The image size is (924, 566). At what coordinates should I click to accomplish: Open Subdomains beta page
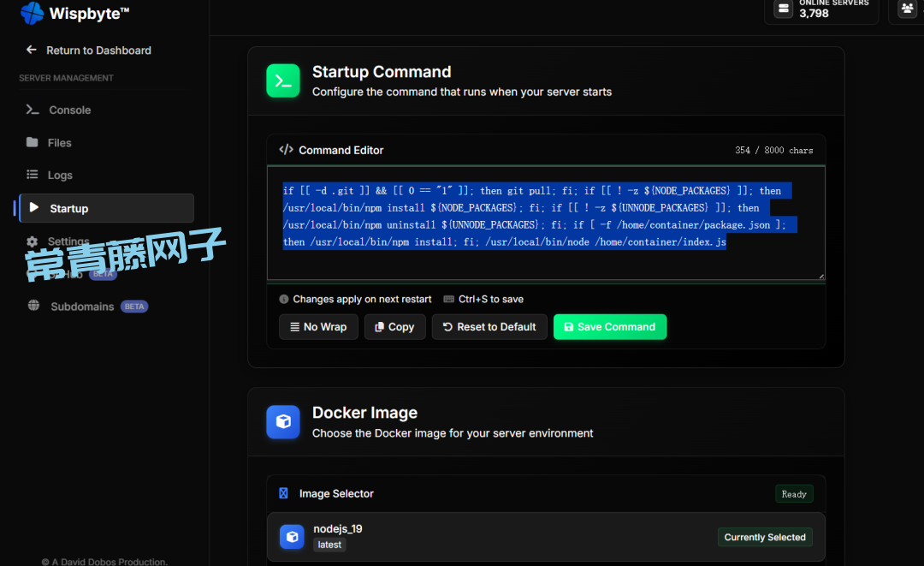click(82, 307)
